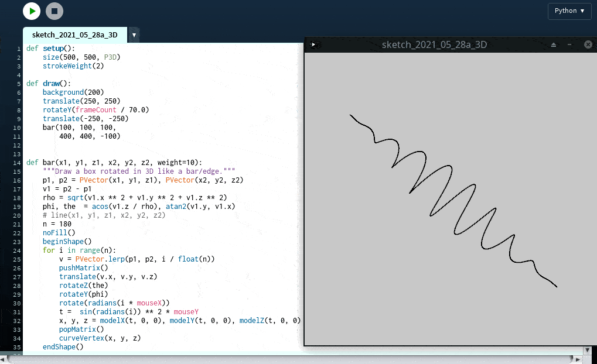This screenshot has width=597, height=364.
Task: Open the Python mode dropdown
Action: 569,11
